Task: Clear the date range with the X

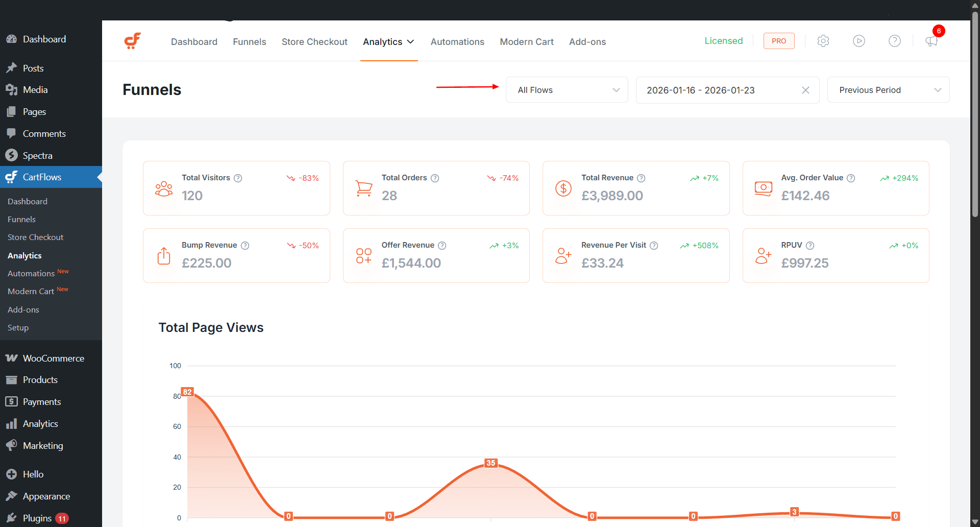Action: tap(805, 90)
